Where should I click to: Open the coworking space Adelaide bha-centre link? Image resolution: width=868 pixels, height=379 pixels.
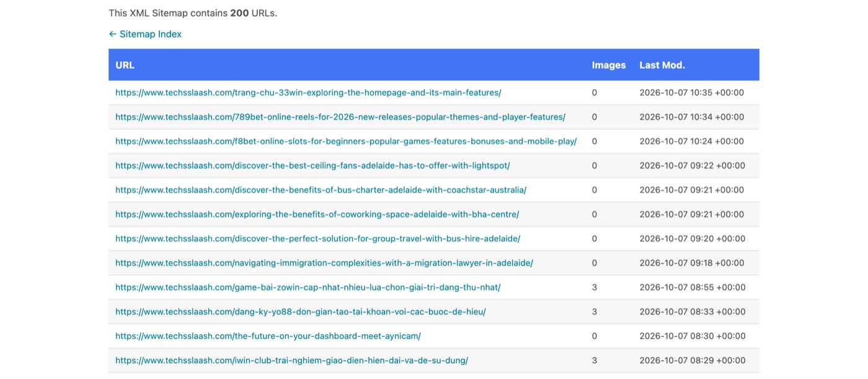pyautogui.click(x=317, y=214)
